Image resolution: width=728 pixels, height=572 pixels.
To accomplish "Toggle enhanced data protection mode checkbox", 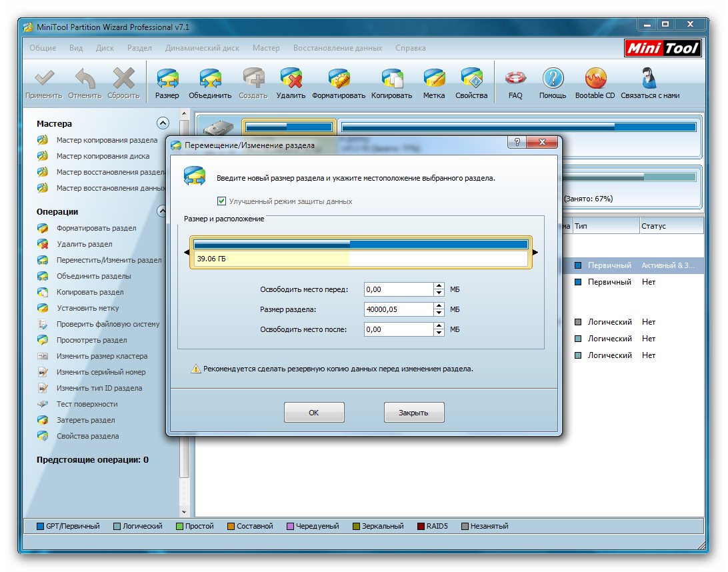I will (x=222, y=201).
